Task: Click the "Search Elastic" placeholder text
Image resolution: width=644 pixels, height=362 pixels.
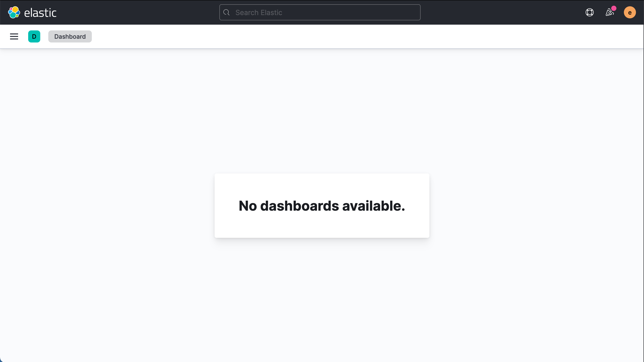Action: tap(259, 13)
